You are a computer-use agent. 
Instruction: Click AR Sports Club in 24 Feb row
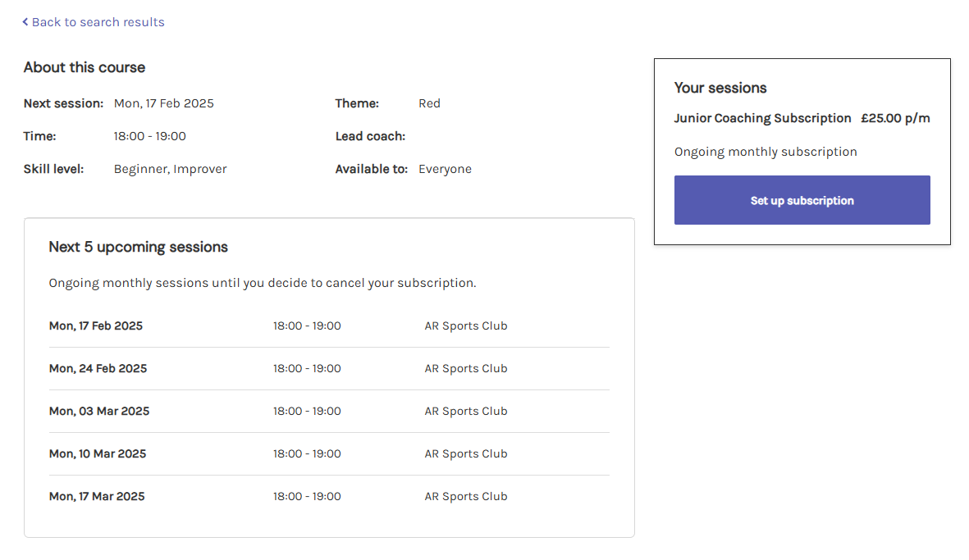(466, 368)
